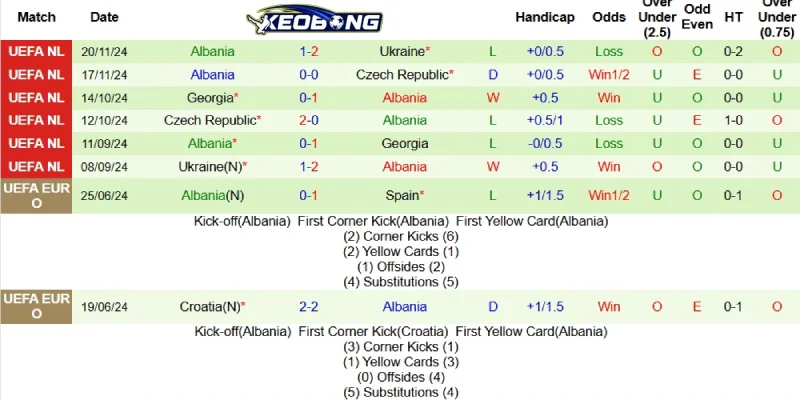Open the 2-0 score on 12/10/24 row
Image resolution: width=800 pixels, height=400 pixels.
(309, 121)
